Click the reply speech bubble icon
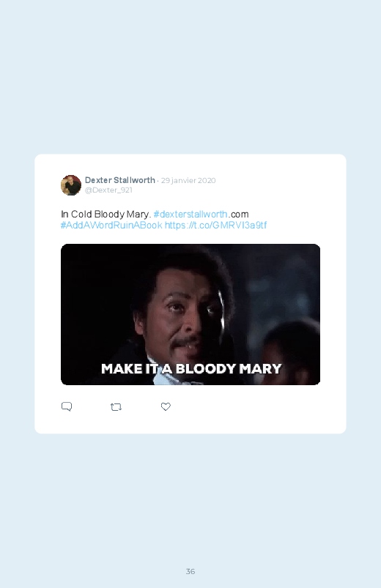Screen dimensions: 381x588 67,406
